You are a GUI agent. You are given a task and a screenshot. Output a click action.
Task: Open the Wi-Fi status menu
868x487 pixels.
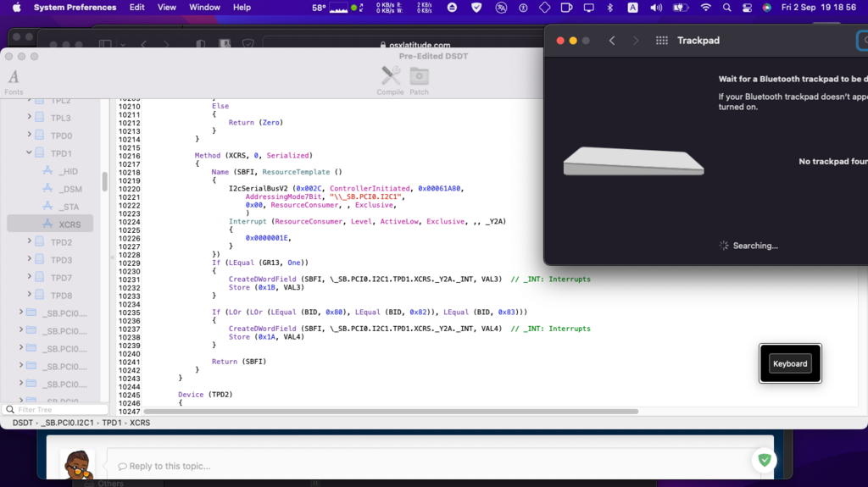click(x=706, y=8)
